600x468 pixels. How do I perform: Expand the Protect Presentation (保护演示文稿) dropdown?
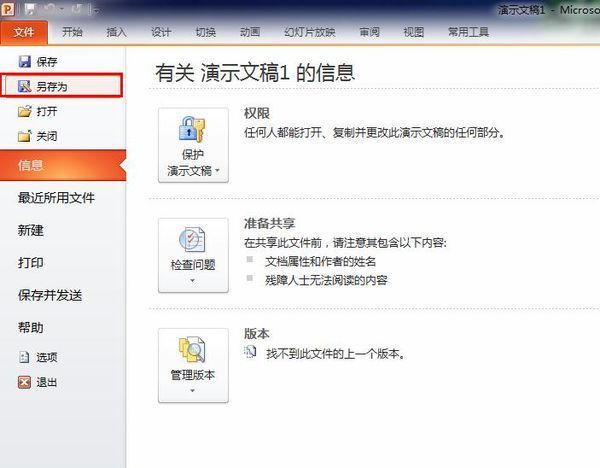(x=193, y=145)
